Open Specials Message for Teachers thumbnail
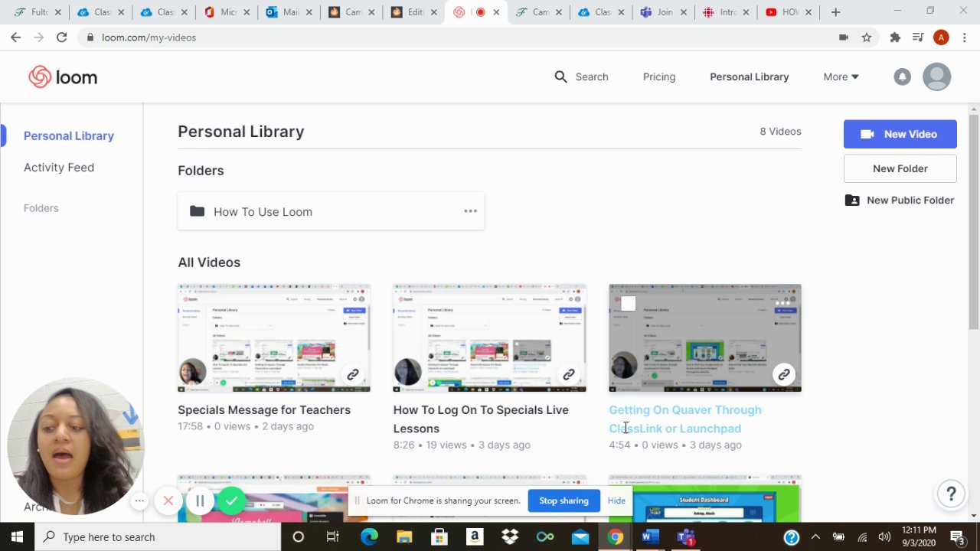This screenshot has height=551, width=980. [274, 337]
